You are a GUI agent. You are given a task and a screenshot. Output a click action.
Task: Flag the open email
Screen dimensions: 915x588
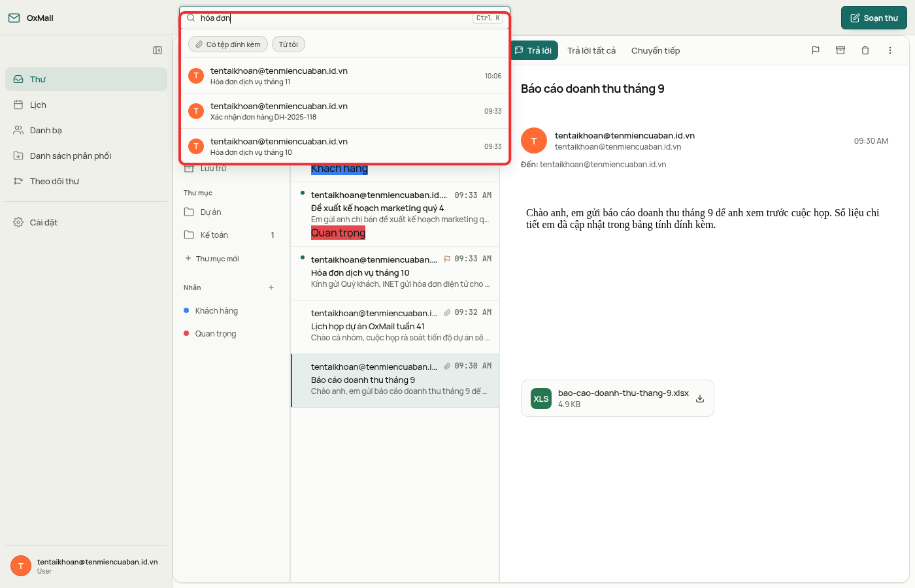point(816,50)
